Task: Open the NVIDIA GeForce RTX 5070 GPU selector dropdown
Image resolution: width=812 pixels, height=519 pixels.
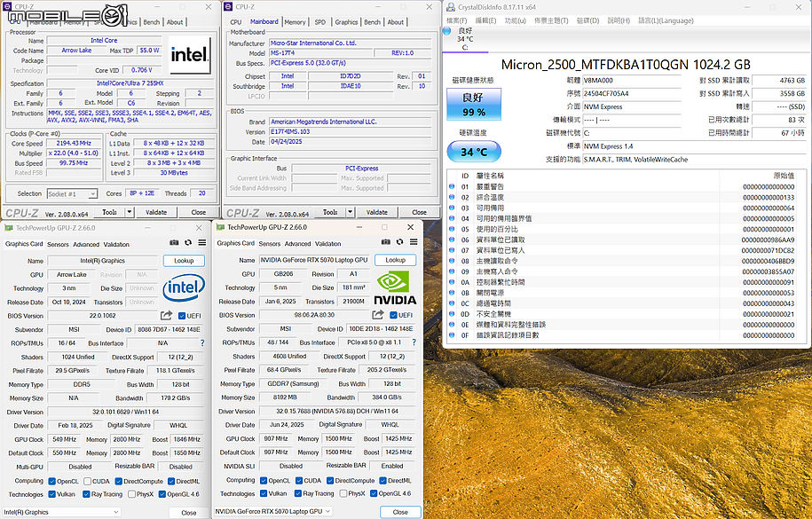Action: pyautogui.click(x=273, y=511)
